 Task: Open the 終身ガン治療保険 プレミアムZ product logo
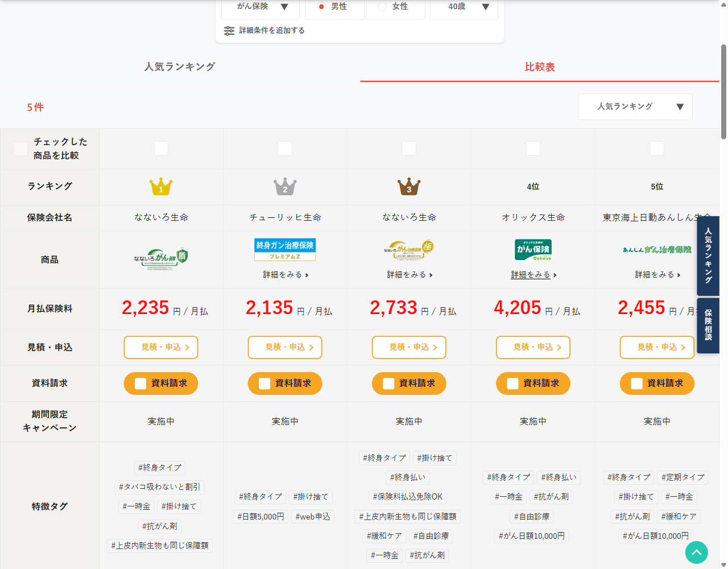285,250
